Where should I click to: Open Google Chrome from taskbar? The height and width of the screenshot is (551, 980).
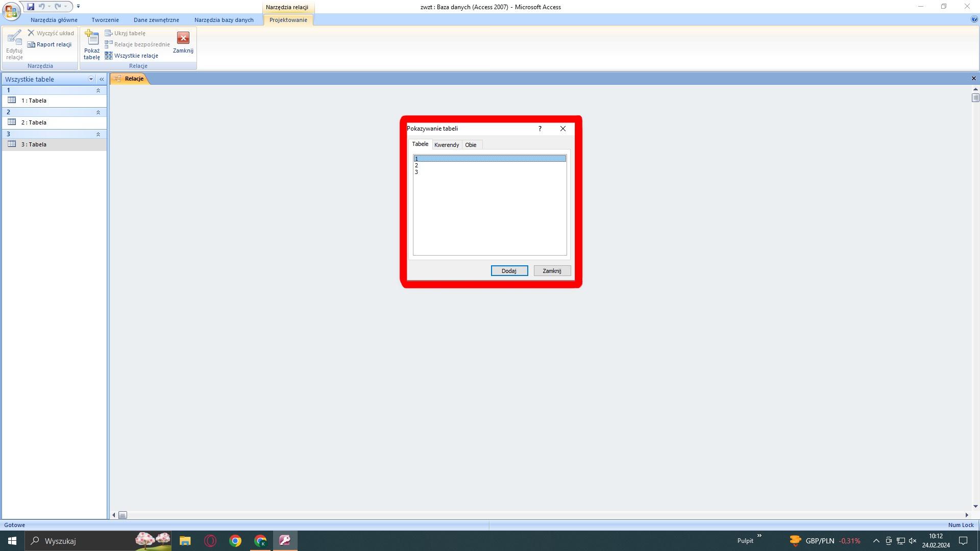tap(235, 541)
